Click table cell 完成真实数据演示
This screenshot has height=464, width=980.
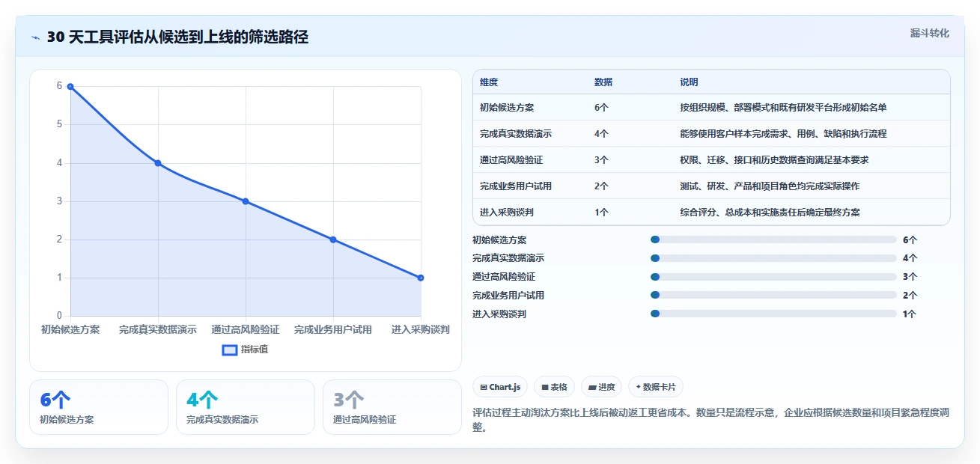(x=516, y=134)
